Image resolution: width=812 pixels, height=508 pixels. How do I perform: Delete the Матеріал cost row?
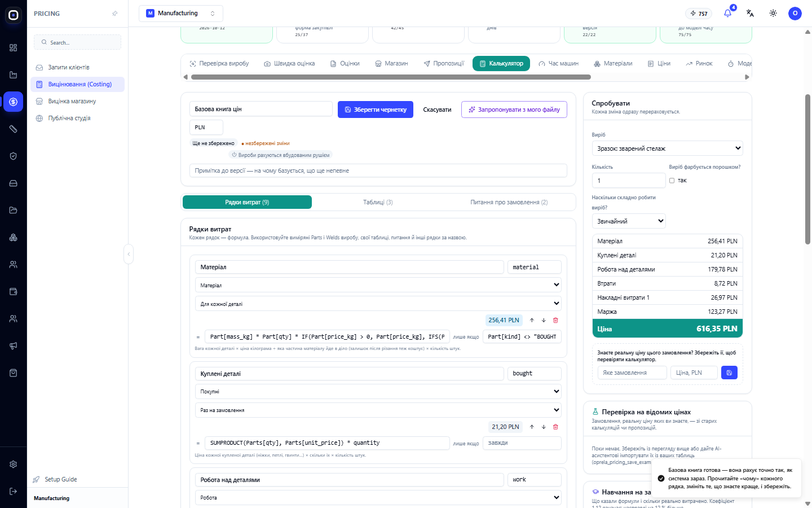(x=555, y=320)
